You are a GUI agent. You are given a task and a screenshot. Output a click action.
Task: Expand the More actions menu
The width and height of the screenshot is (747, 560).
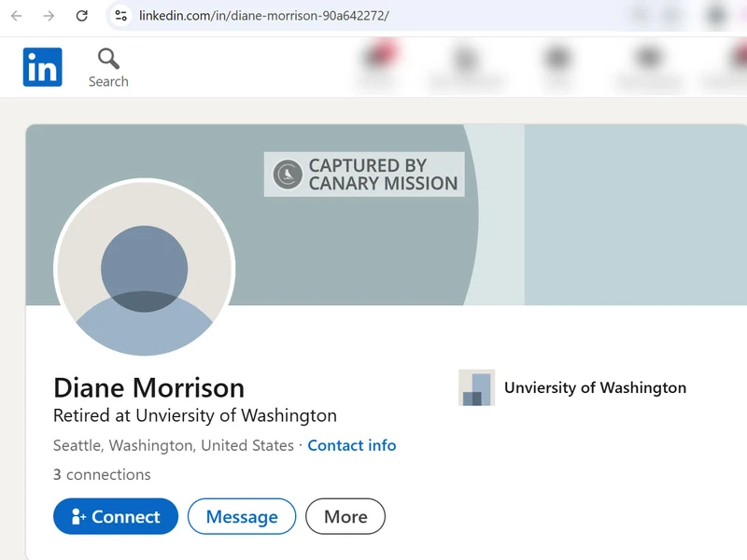tap(345, 516)
